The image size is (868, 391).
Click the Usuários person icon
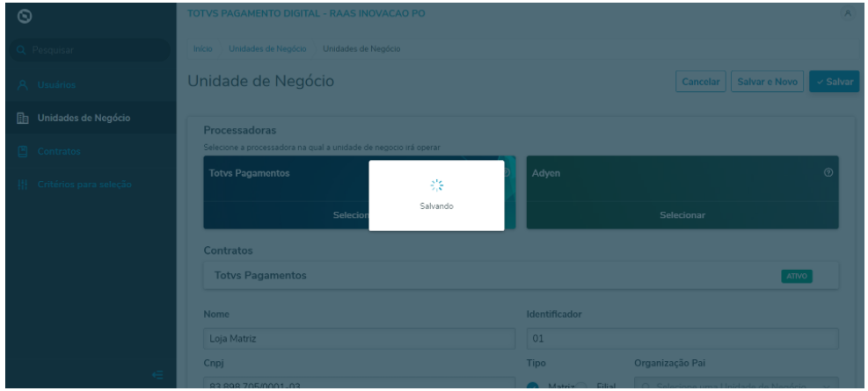point(23,85)
